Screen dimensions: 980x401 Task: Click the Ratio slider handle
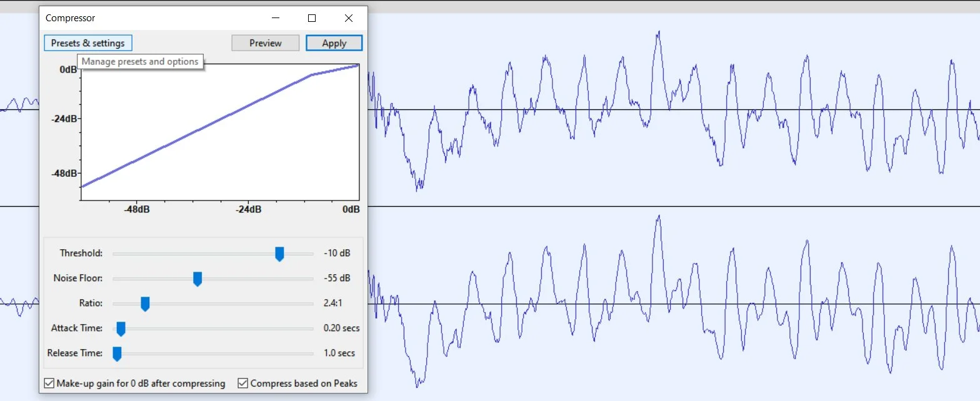coord(145,304)
